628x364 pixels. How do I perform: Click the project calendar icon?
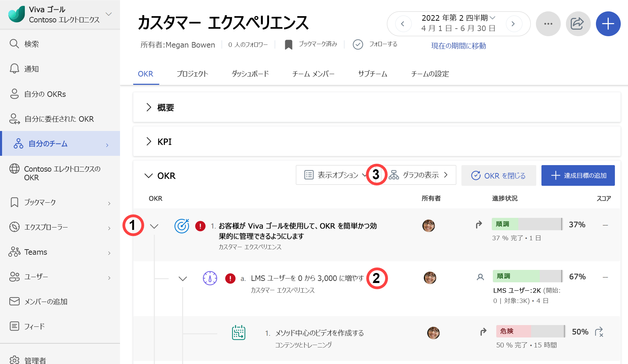239,333
